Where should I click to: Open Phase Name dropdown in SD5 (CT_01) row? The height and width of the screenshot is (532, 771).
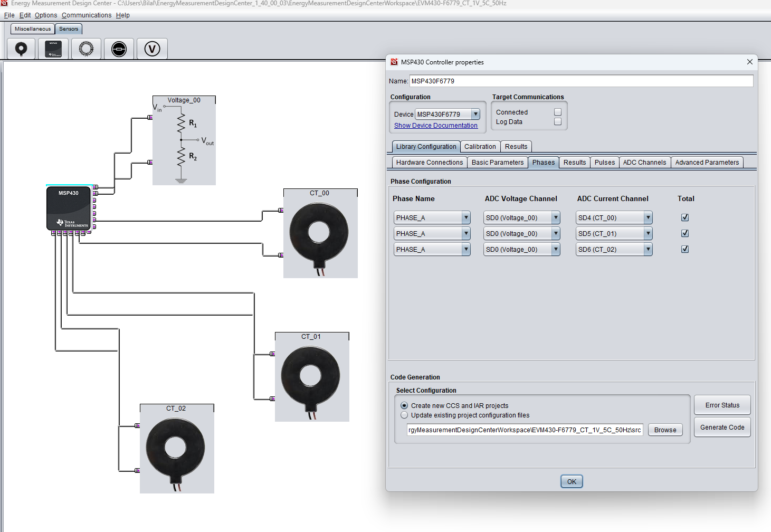(x=432, y=233)
